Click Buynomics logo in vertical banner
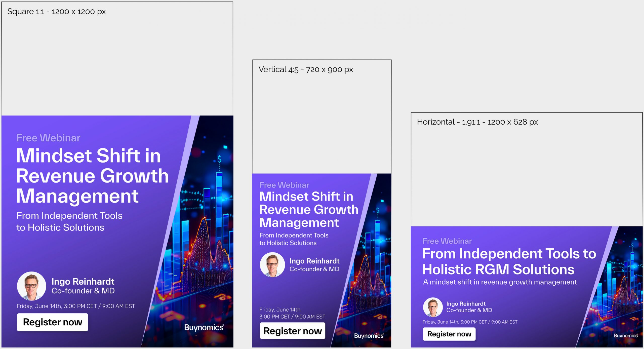The image size is (644, 349). point(369,336)
